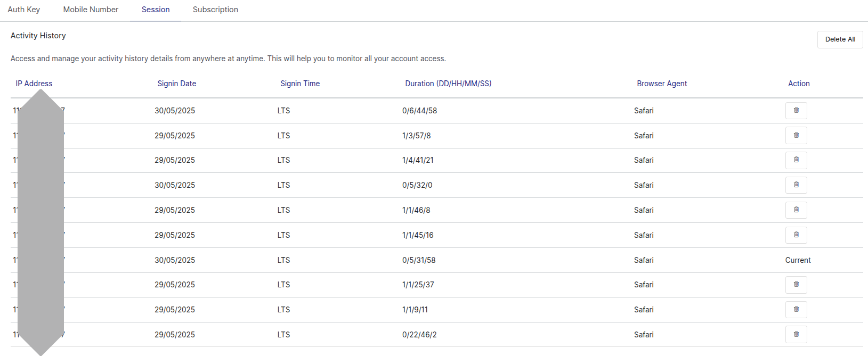Screen dimensions: 868x356
Task: Go to the Subscription tab
Action: 215,10
